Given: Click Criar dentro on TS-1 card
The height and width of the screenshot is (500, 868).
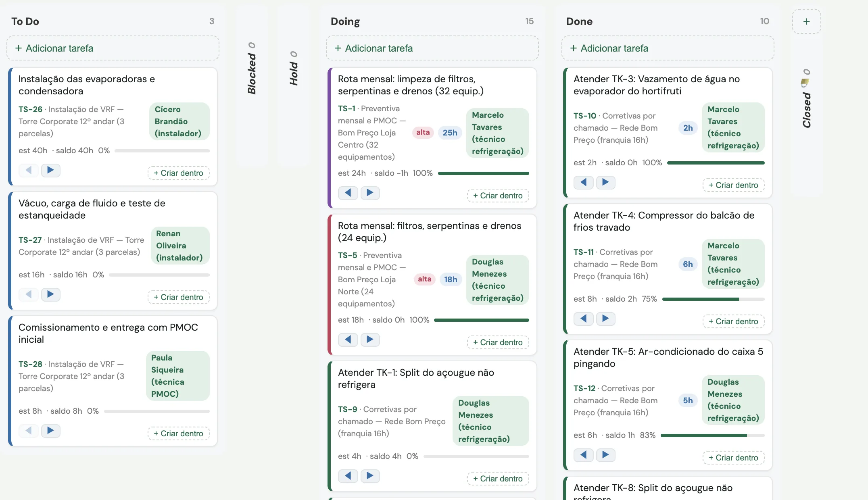Looking at the screenshot, I should click(498, 196).
